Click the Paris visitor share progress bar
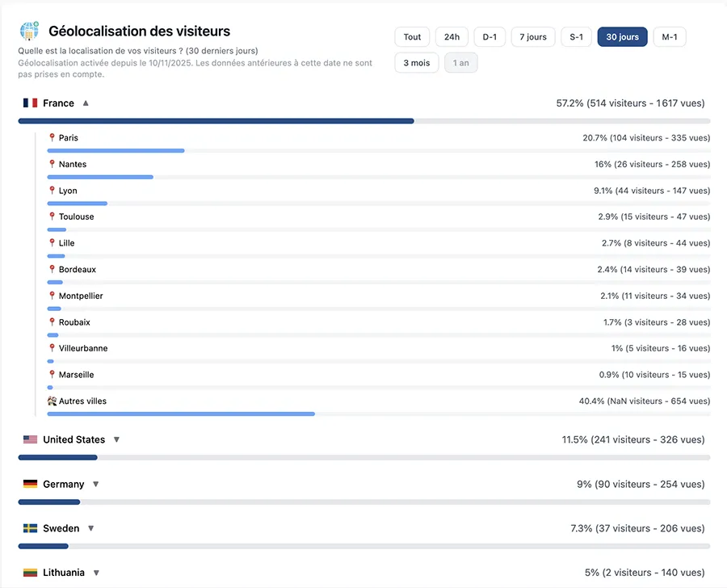The height and width of the screenshot is (588, 727). click(x=116, y=150)
